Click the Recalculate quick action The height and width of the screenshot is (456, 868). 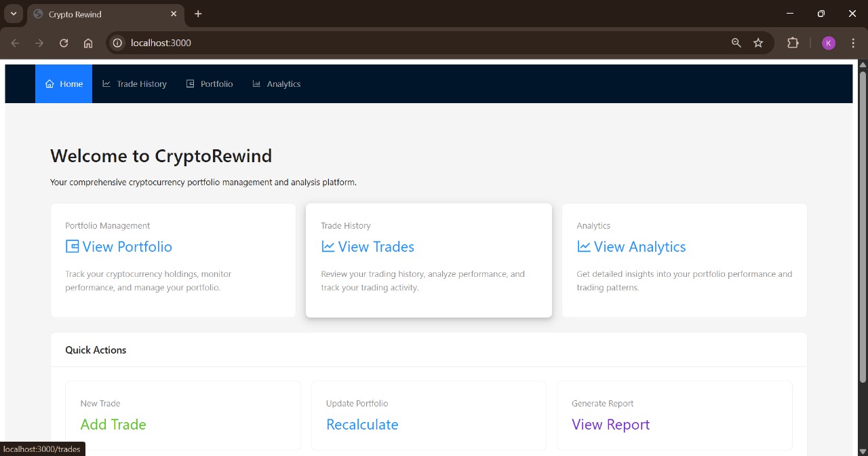pyautogui.click(x=362, y=424)
